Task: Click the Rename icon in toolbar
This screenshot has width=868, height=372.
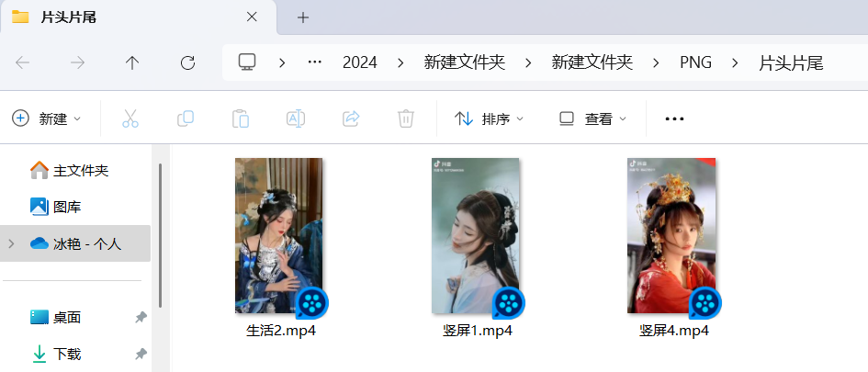Action: tap(296, 118)
